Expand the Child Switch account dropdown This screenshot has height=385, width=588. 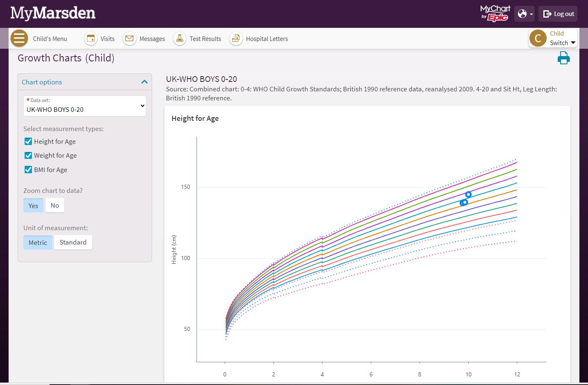click(x=553, y=38)
